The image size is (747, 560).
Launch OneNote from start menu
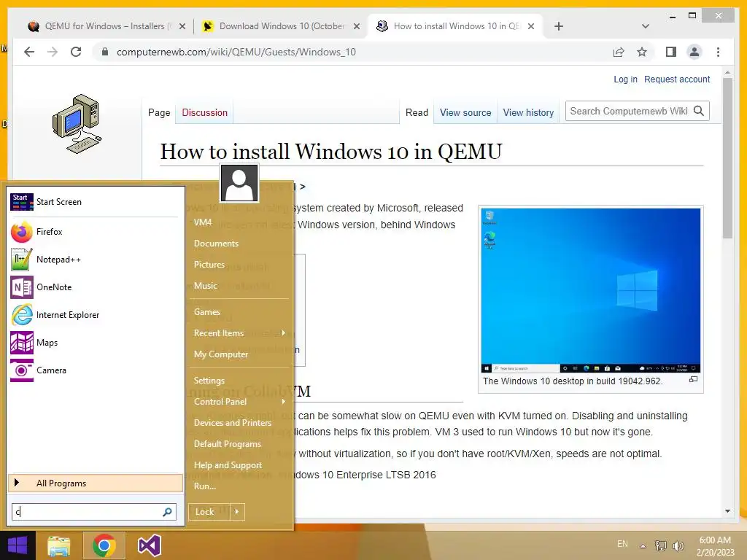click(x=96, y=287)
